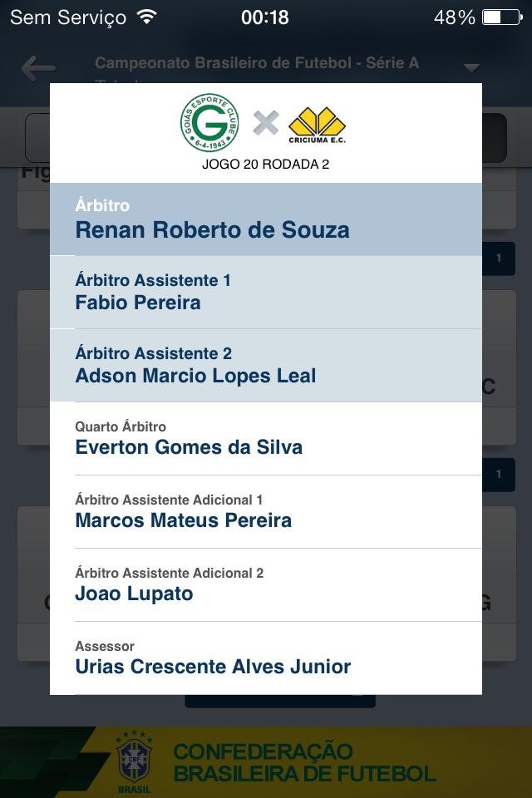Tap Marcos Mateus Pereira entry
This screenshot has width=532, height=798.
[266, 511]
